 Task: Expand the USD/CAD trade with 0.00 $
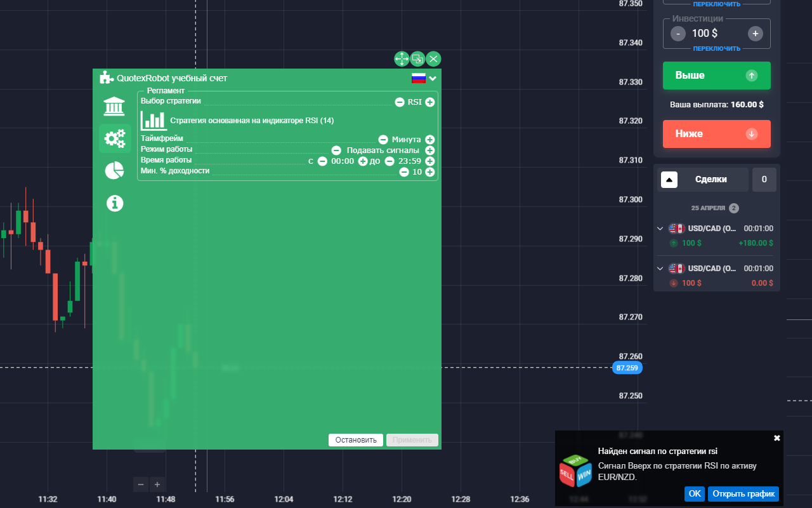pos(660,269)
